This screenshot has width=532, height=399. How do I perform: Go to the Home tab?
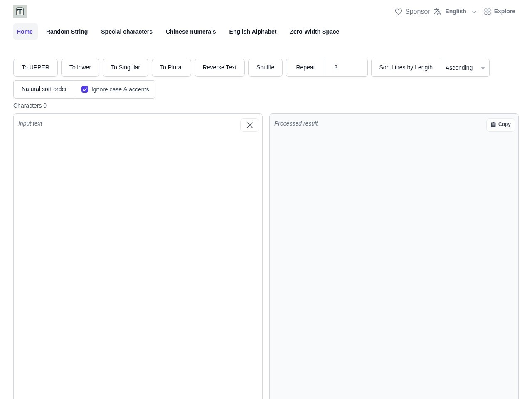pos(25,32)
